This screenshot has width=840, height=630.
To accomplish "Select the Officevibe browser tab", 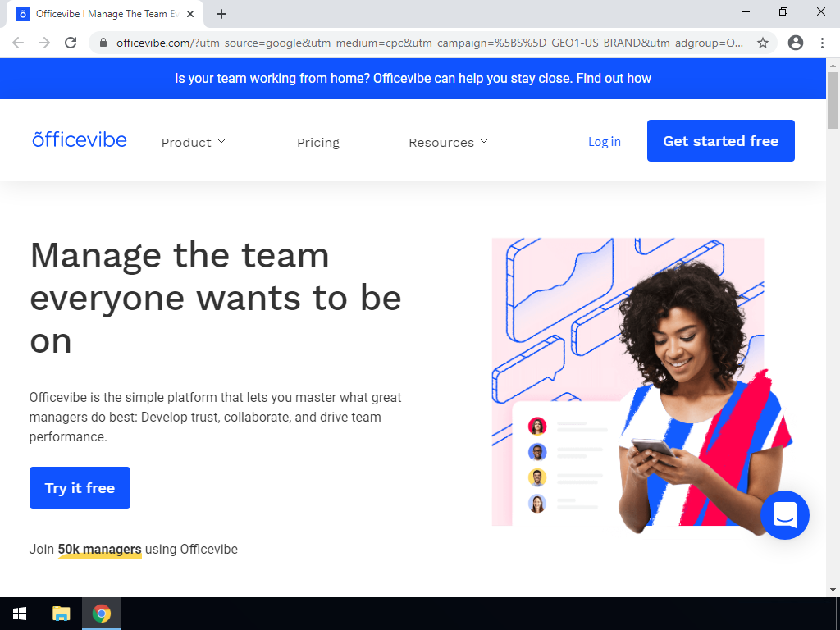I will click(105, 15).
